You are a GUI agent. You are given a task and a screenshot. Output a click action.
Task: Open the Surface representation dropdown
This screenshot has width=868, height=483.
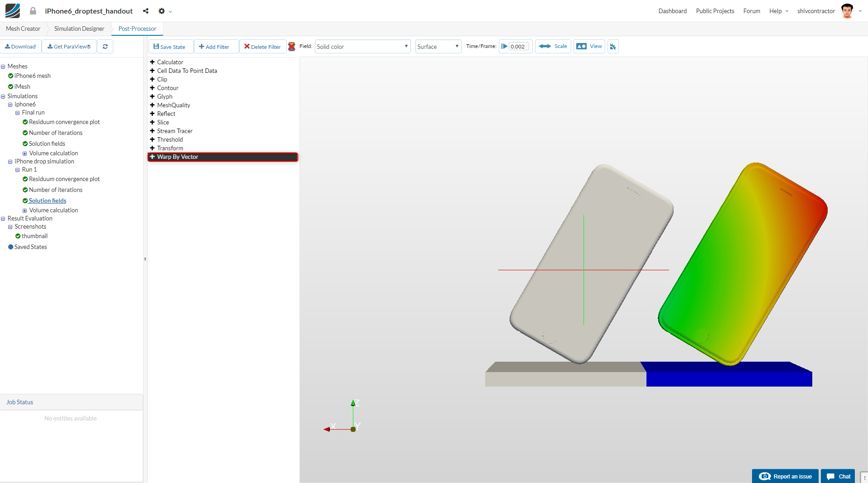click(x=438, y=47)
